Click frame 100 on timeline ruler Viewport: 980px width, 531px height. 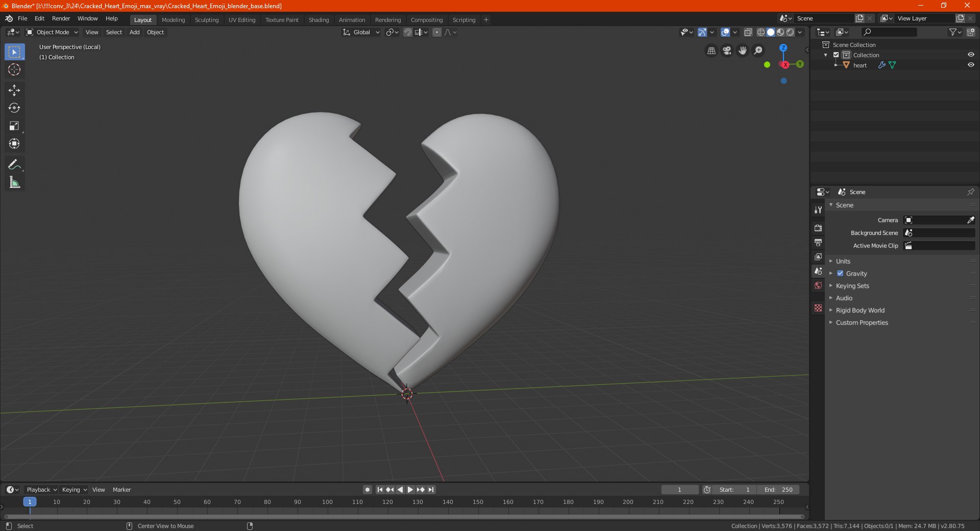point(327,502)
